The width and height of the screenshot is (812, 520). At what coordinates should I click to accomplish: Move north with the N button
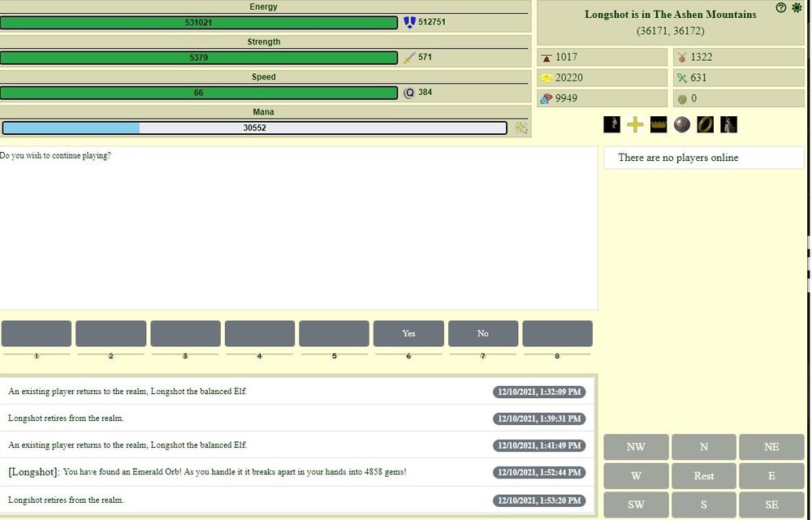coord(703,447)
